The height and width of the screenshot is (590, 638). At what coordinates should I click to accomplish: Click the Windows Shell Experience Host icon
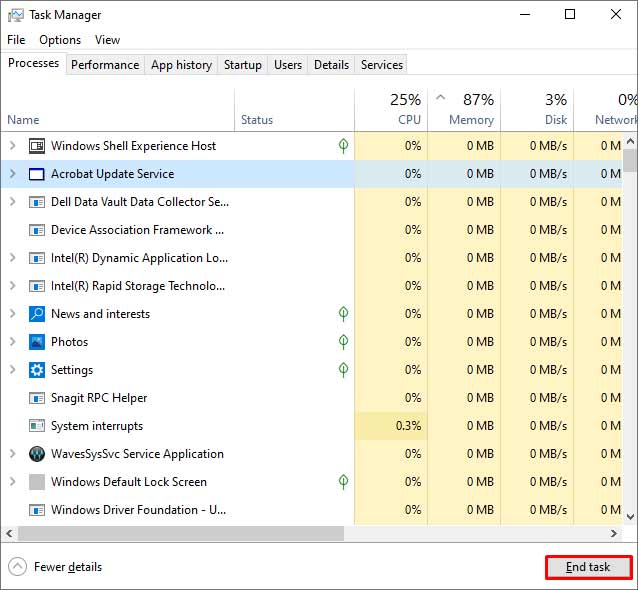[37, 146]
